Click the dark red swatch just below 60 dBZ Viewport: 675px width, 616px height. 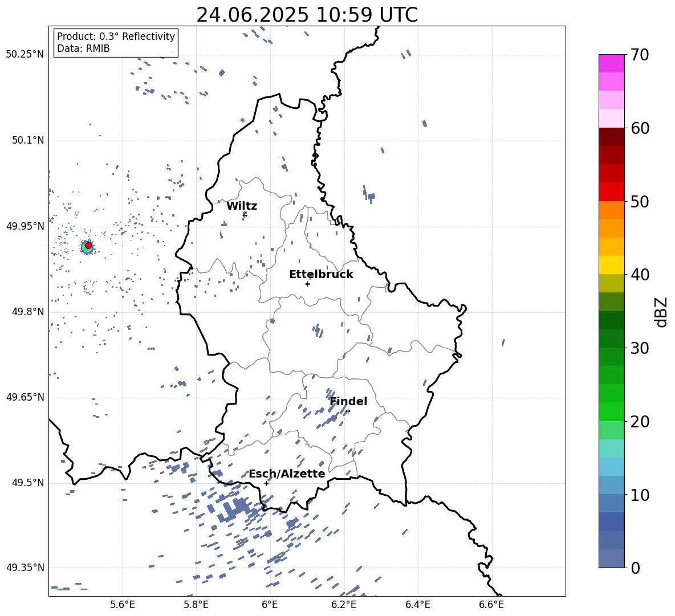(611, 137)
